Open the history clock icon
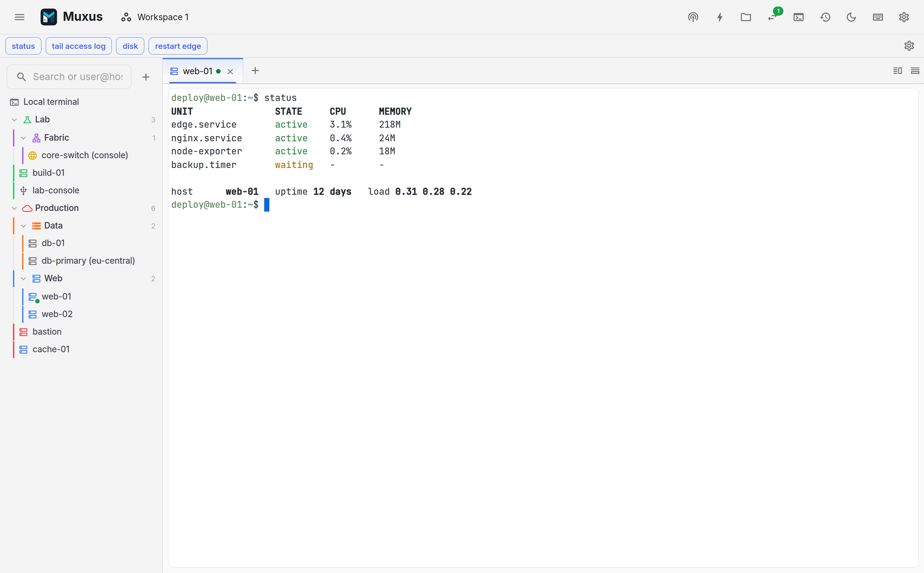 tap(825, 17)
